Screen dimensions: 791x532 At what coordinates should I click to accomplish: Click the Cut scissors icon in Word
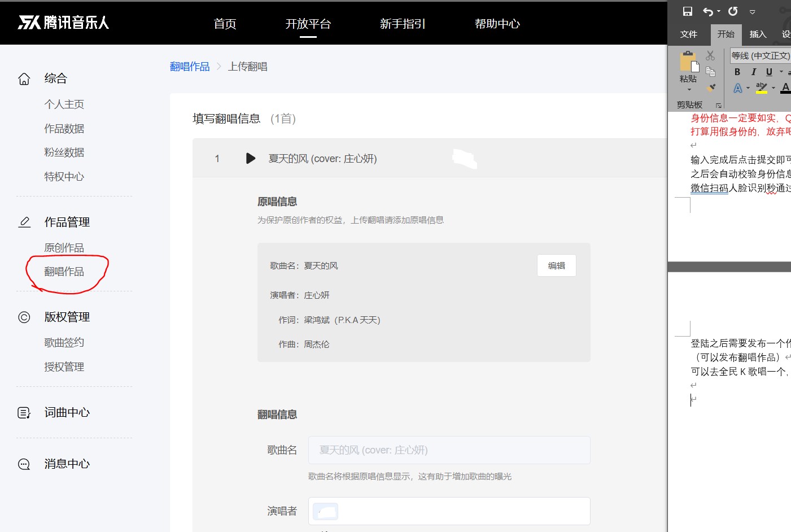710,55
